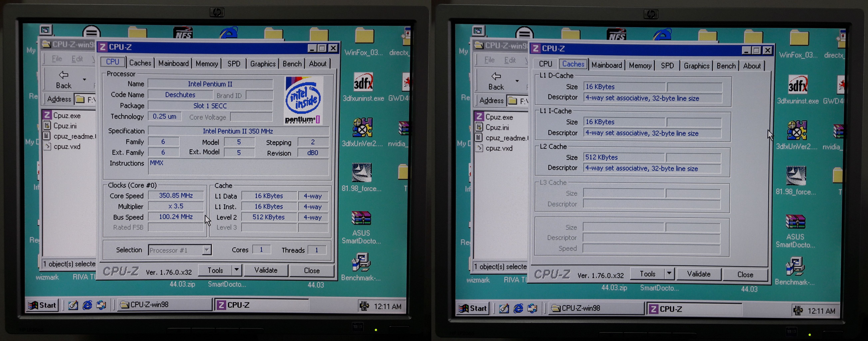Open 3dfxuninst.exe desktop icon on right monitor
The height and width of the screenshot is (341, 868).
798,84
